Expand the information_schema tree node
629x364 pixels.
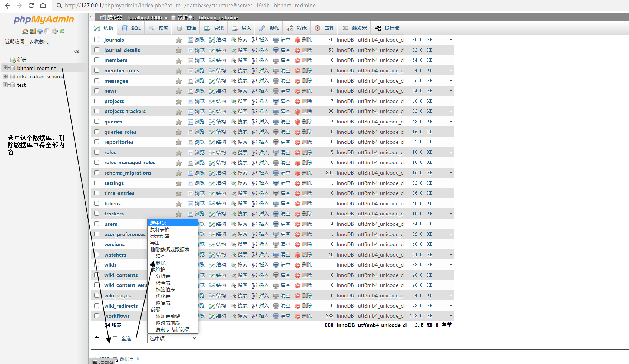[x=5, y=76]
